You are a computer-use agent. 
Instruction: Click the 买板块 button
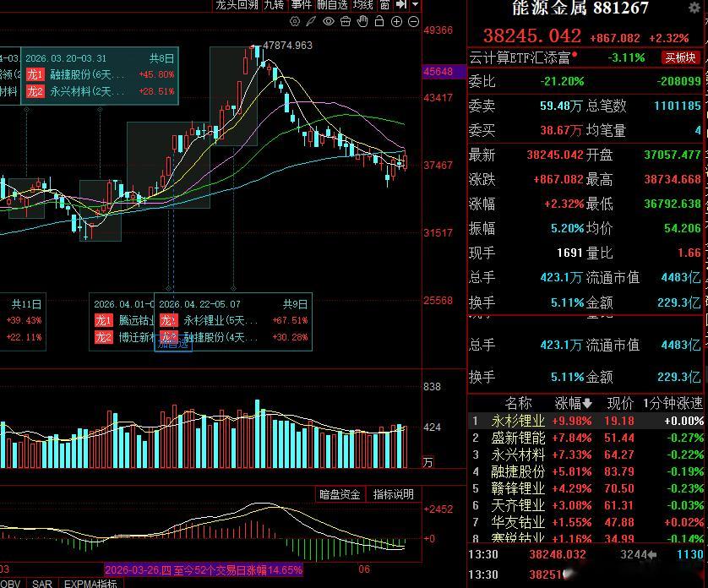tap(680, 57)
